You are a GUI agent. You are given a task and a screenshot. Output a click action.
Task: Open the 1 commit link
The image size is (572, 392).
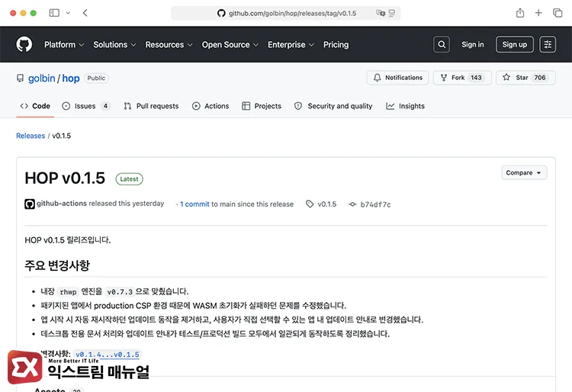(194, 204)
